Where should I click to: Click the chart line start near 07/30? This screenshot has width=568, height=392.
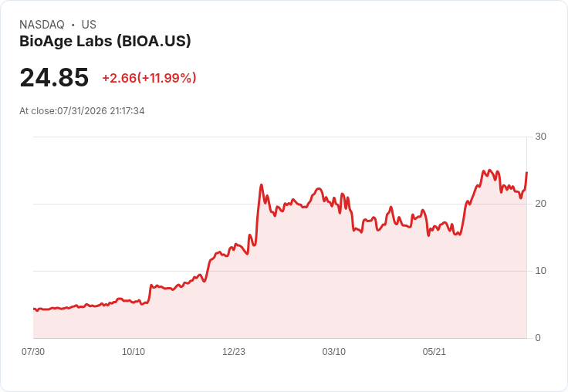[x=34, y=309]
